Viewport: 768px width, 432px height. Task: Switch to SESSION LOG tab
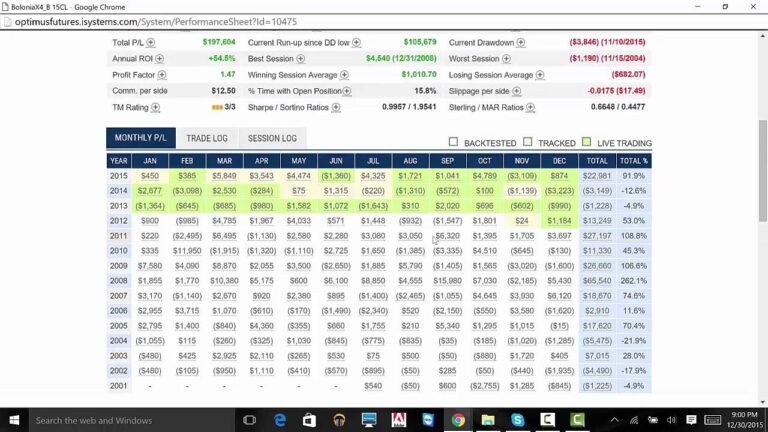272,138
